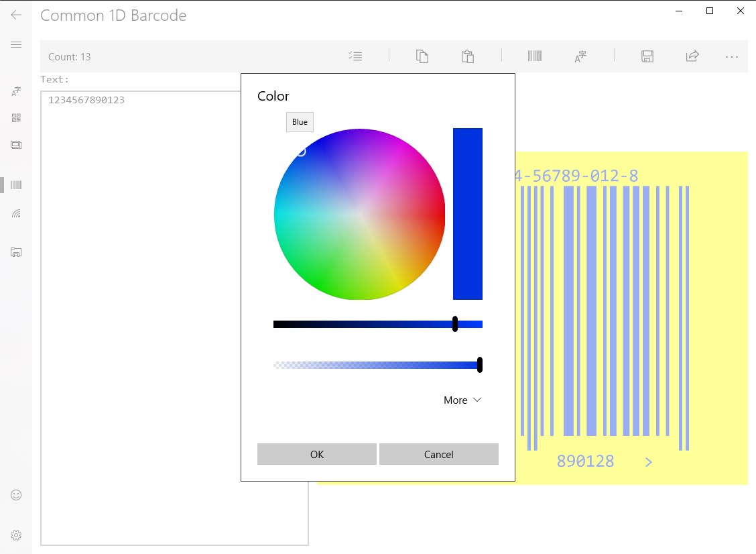The width and height of the screenshot is (756, 554).
Task: Click the barcode text input box
Action: [x=174, y=318]
